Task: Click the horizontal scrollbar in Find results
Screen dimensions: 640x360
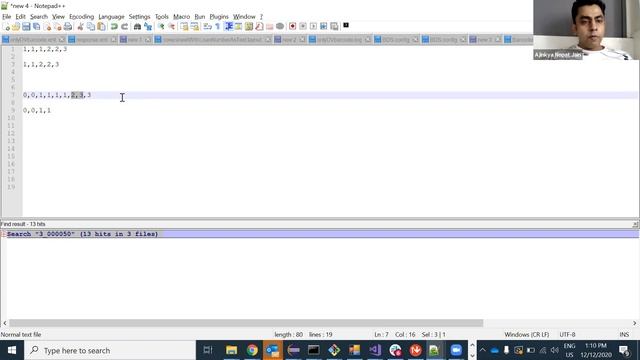Action: click(246, 323)
